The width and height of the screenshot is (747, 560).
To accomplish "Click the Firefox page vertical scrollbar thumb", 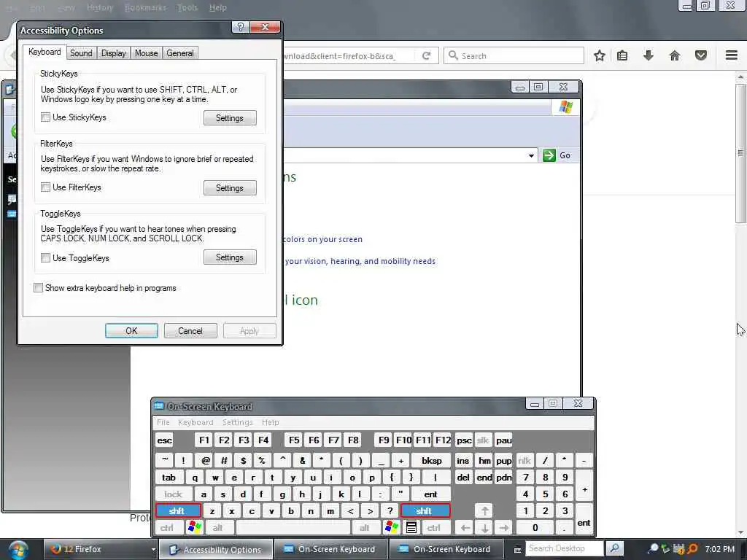I will tap(740, 153).
